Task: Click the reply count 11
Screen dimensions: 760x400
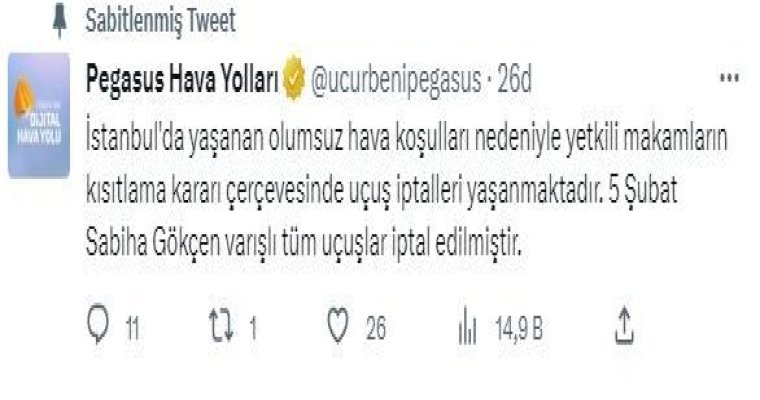Action: (132, 329)
